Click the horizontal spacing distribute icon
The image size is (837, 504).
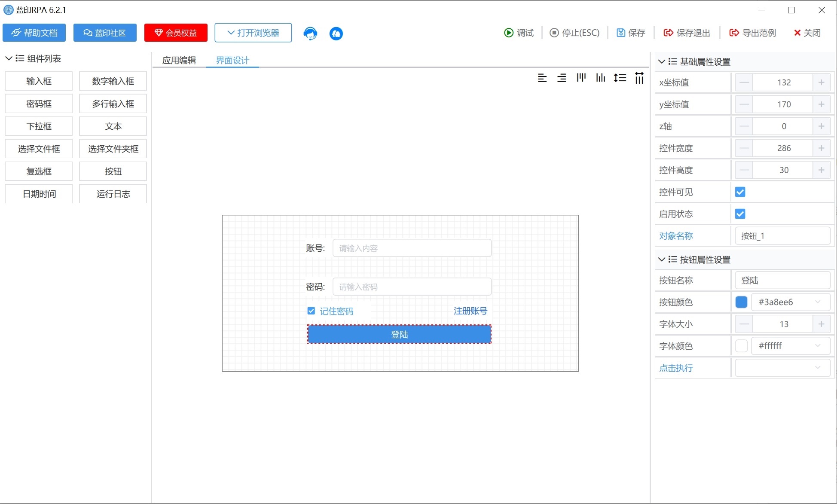[x=639, y=78]
